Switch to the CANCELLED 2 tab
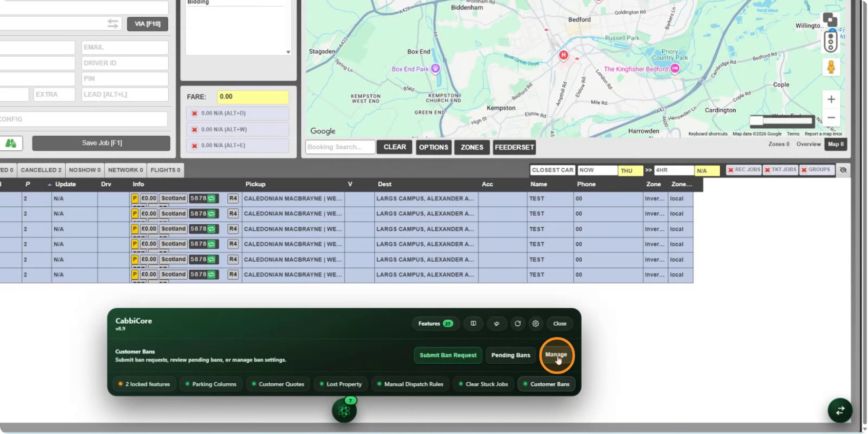 coord(41,170)
